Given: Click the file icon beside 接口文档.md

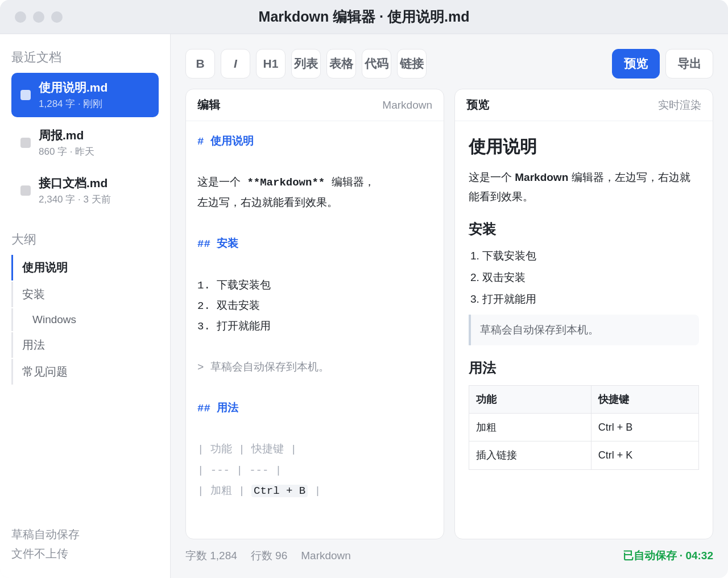Looking at the screenshot, I should 26,191.
